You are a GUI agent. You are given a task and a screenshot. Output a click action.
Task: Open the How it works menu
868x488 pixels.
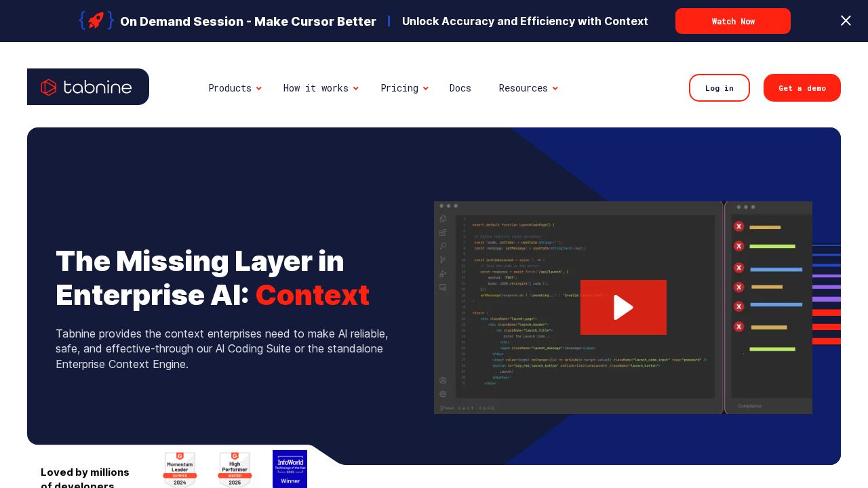[x=316, y=88]
